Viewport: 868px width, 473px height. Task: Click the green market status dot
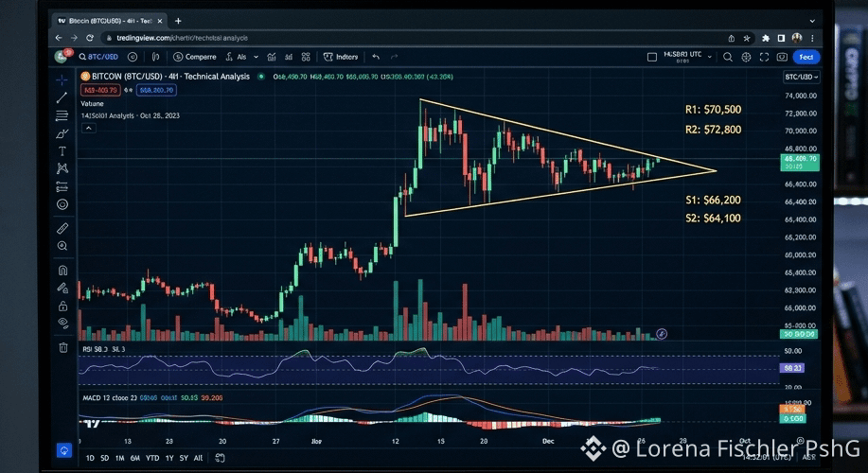[x=260, y=77]
